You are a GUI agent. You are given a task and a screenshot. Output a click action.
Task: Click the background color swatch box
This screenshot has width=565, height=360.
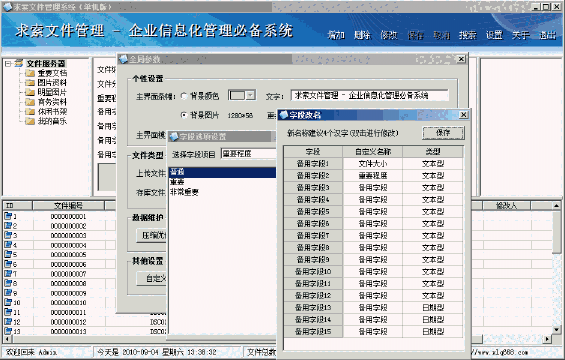tap(237, 95)
